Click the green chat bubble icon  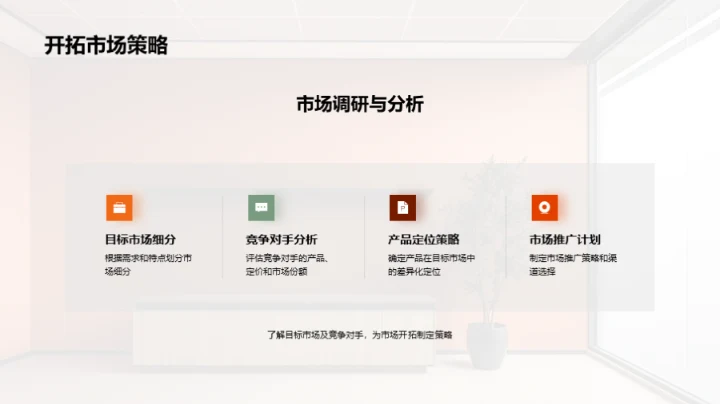[x=261, y=208]
